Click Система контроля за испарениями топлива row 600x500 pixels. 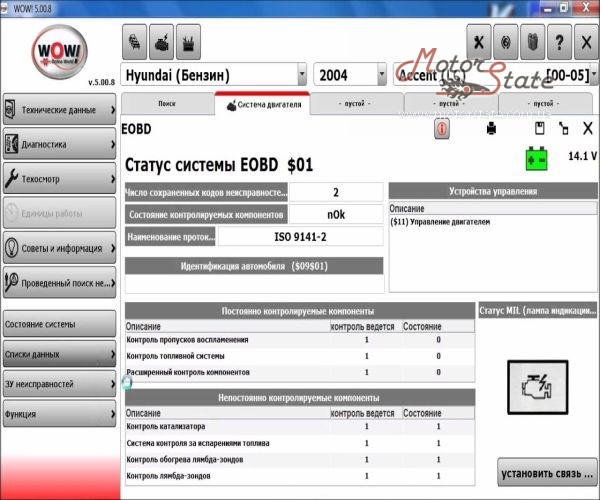tap(300, 443)
